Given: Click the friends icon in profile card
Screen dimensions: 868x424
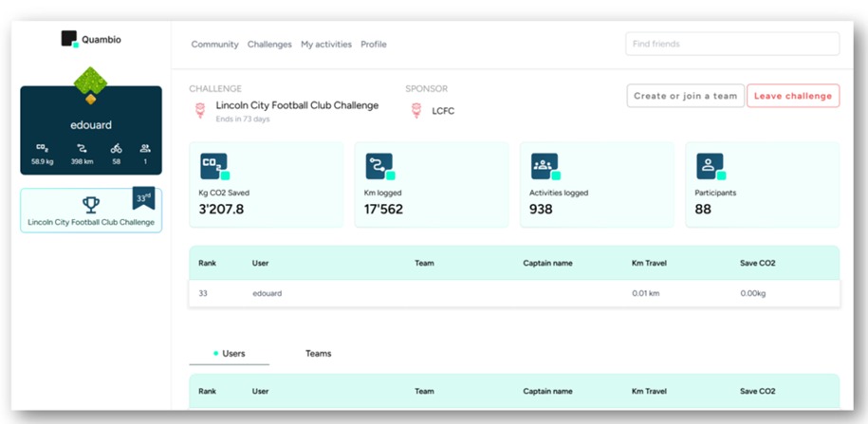Looking at the screenshot, I should pyautogui.click(x=145, y=148).
